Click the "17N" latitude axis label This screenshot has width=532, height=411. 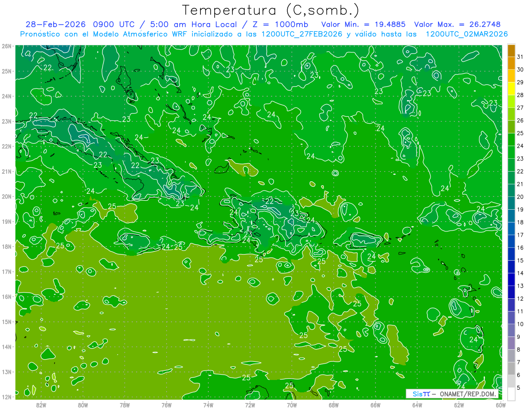(x=6, y=272)
